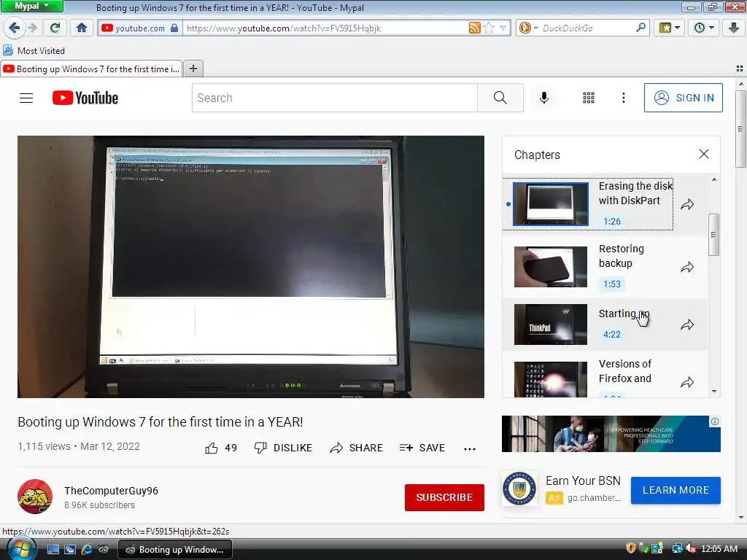Select the Restoring backup chapter thumbnail

(550, 267)
